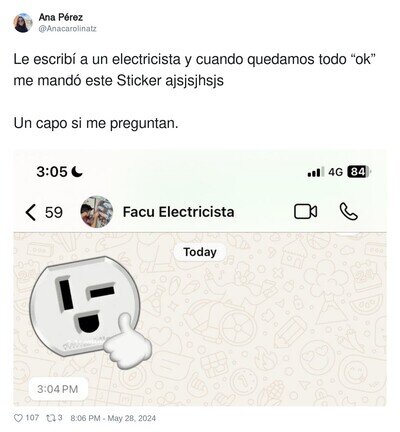Open the Facu Electricista contact name
Screen dimensions: 400x432
coord(178,212)
